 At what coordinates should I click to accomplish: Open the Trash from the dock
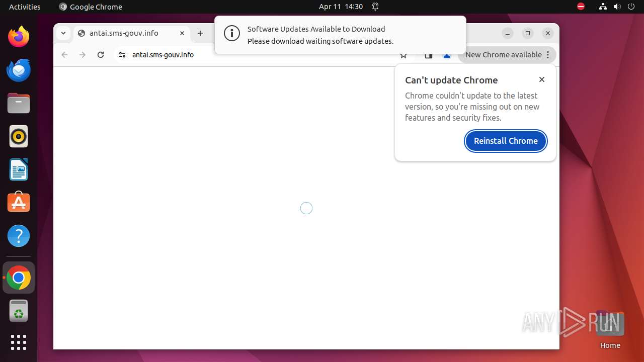(19, 311)
